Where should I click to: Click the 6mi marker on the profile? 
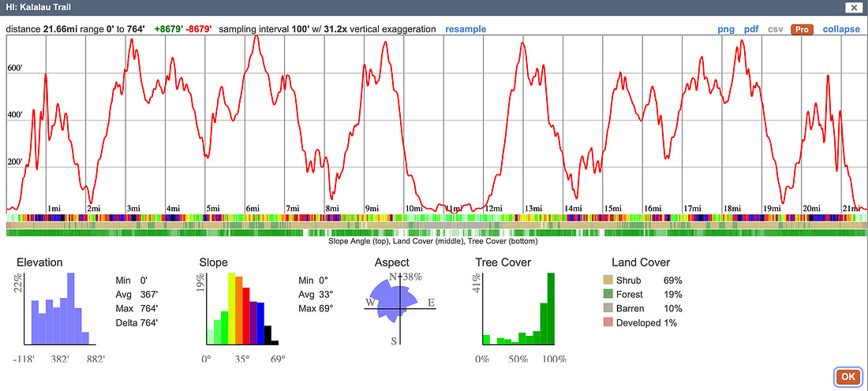253,208
